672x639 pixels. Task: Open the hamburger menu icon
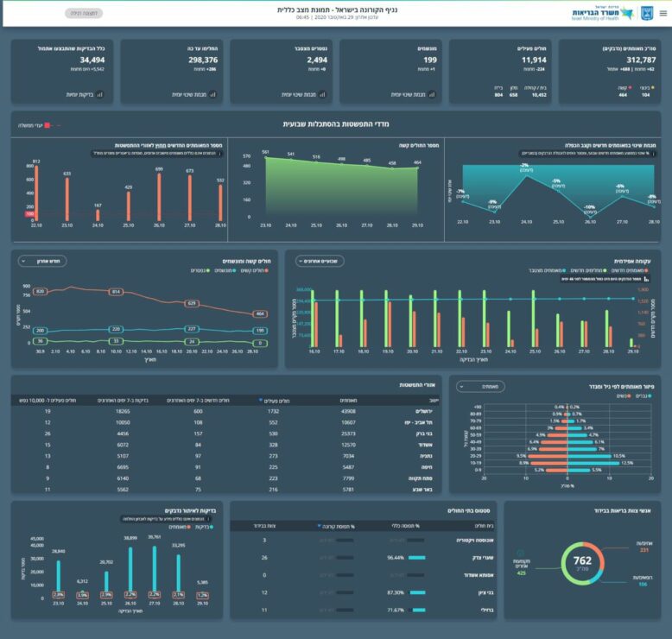pyautogui.click(x=662, y=13)
